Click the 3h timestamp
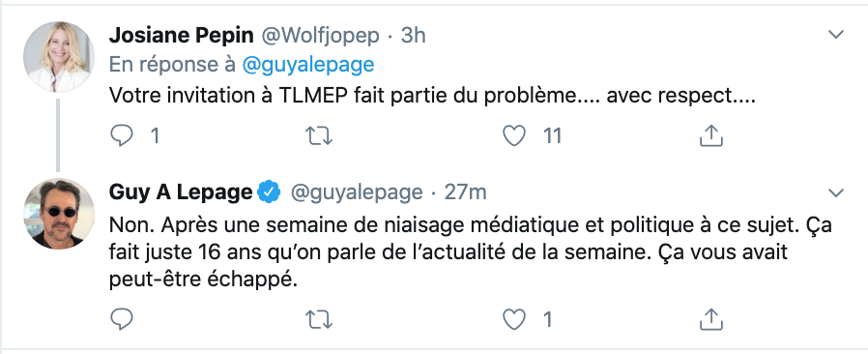The height and width of the screenshot is (354, 868). point(414,36)
